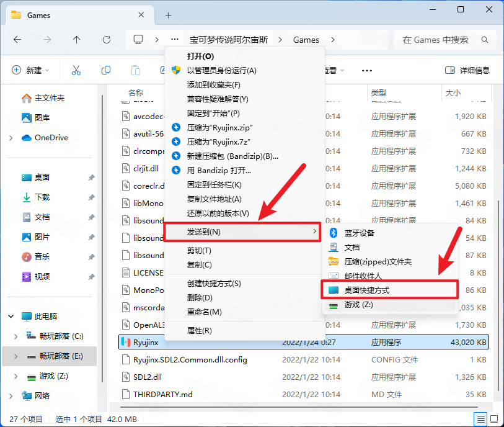
Task: Choose 创建快捷方式(S) menu entry
Action: coord(244,284)
